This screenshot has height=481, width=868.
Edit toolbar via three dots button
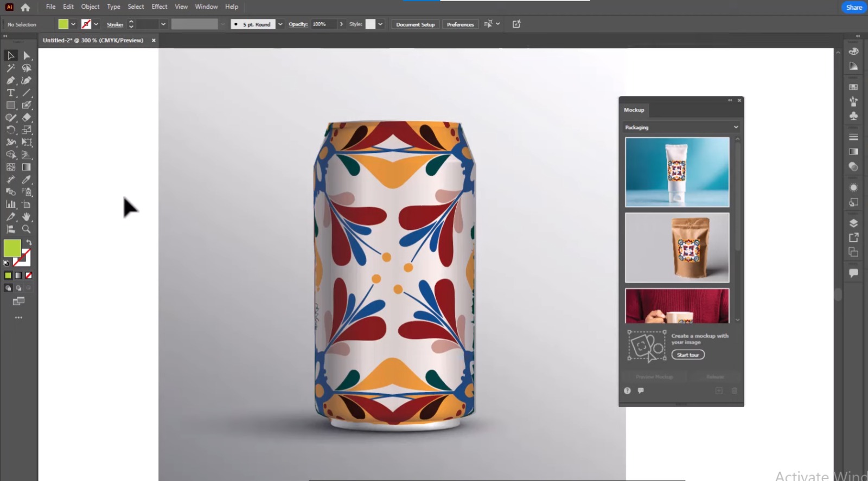tap(18, 317)
